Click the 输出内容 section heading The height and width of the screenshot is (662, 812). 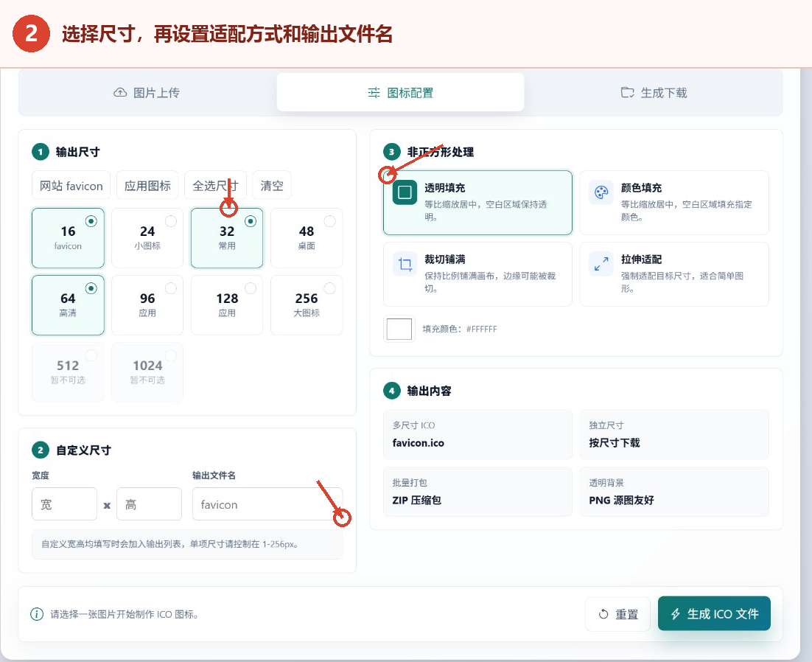(x=429, y=391)
